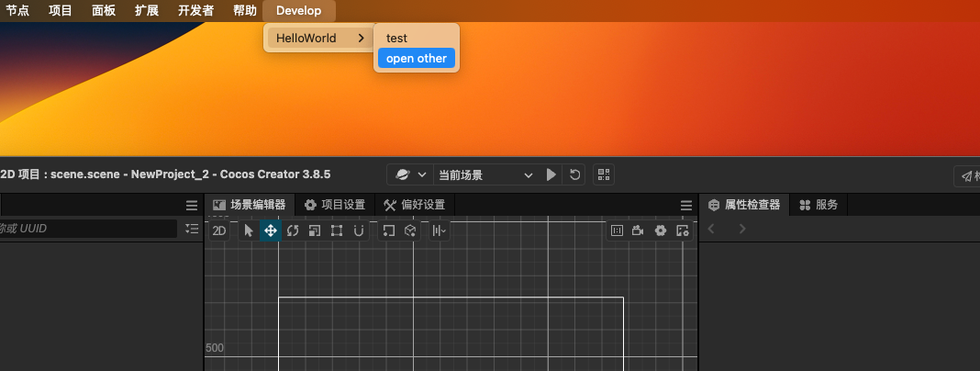This screenshot has width=980, height=371.
Task: Expand the HelloWorld submenu entry
Action: (319, 39)
